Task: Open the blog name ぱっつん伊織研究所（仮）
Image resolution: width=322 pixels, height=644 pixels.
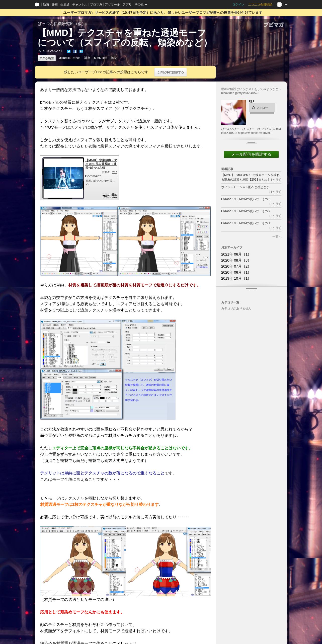Action: tap(62, 24)
